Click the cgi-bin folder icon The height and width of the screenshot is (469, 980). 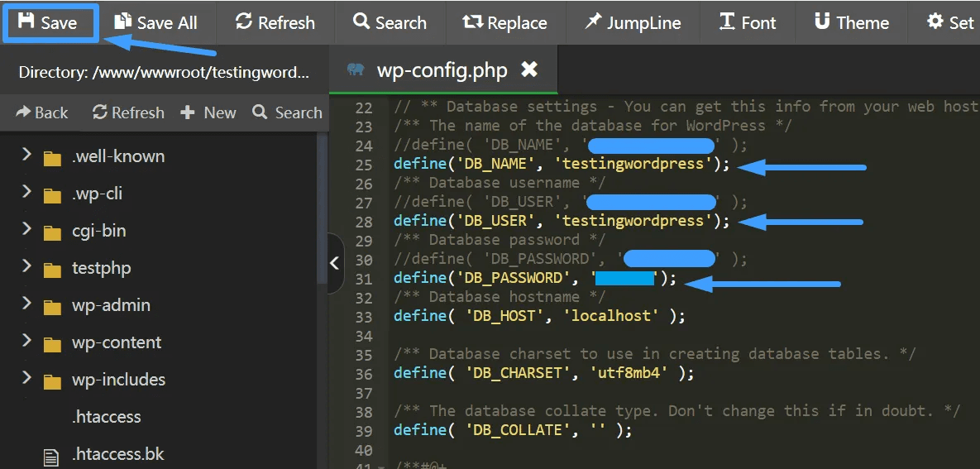(52, 233)
